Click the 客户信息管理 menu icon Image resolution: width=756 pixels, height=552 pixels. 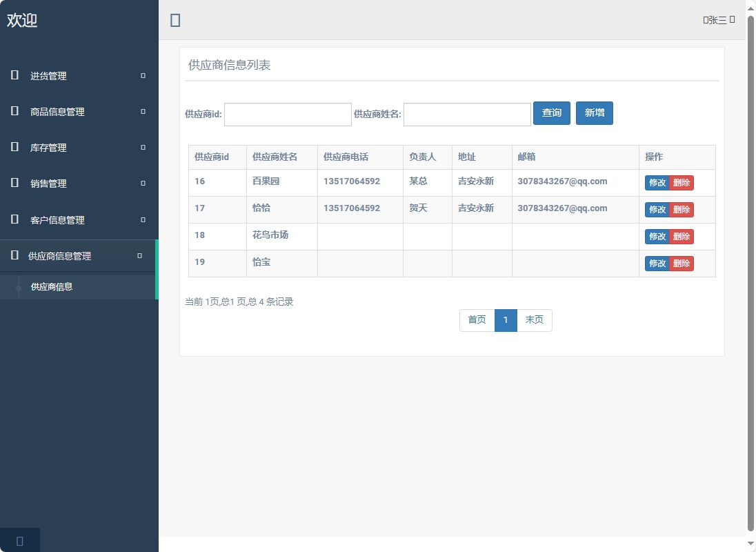[14, 219]
